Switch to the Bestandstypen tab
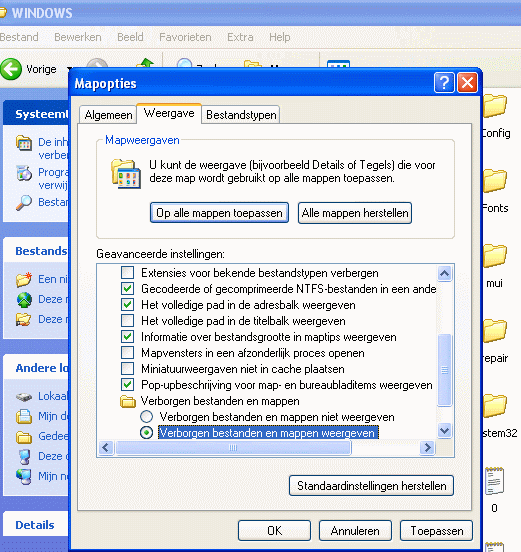521x552 pixels. coord(241,115)
